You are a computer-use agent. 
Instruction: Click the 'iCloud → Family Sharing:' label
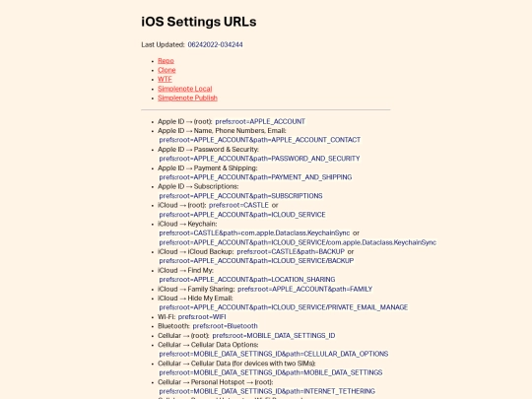(x=196, y=289)
